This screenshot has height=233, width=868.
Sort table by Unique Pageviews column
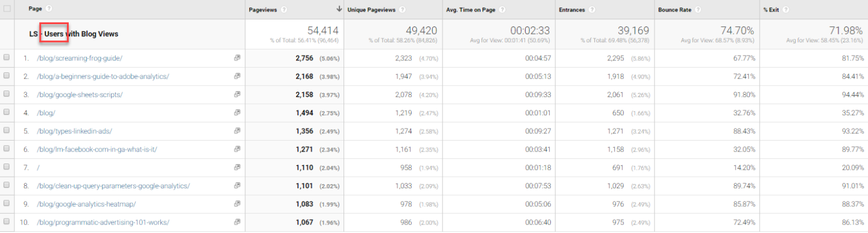click(372, 9)
